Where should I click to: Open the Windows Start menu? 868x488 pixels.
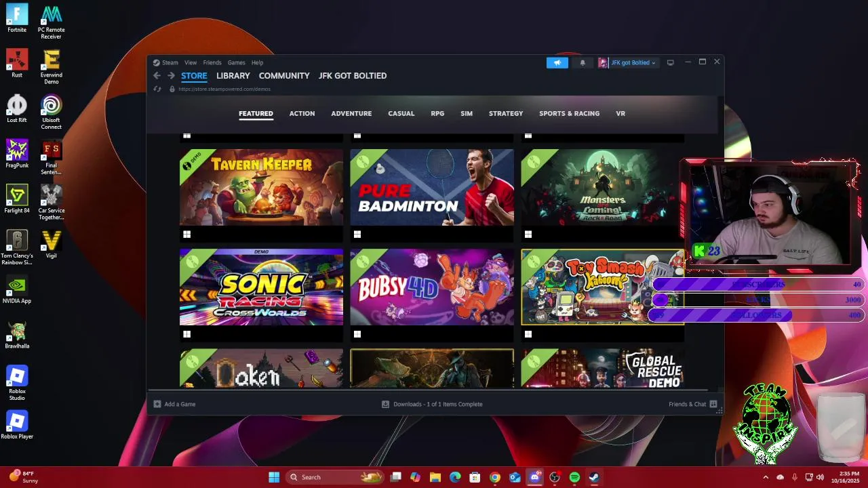tap(274, 477)
